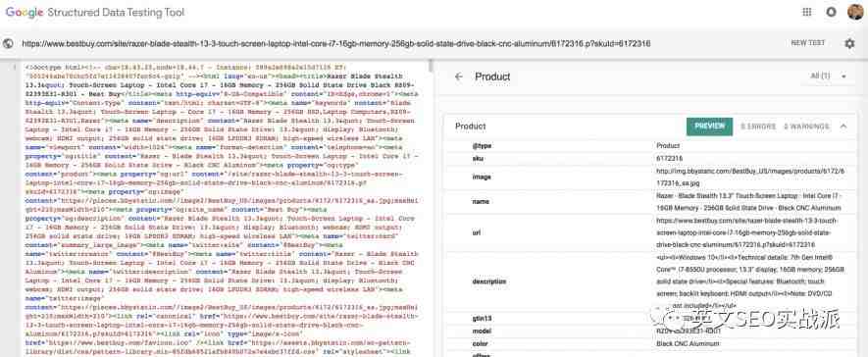Click the NEW TEST button
This screenshot has height=357, width=868.
807,43
